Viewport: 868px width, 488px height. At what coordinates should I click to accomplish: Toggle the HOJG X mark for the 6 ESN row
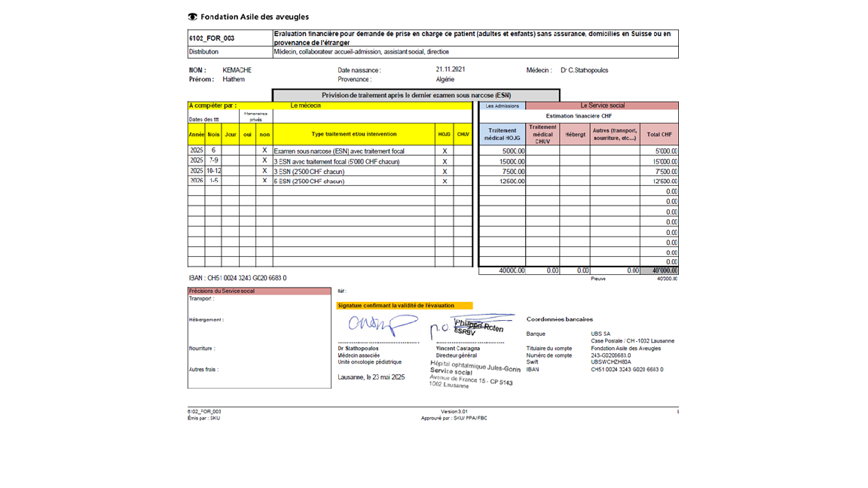pyautogui.click(x=445, y=181)
